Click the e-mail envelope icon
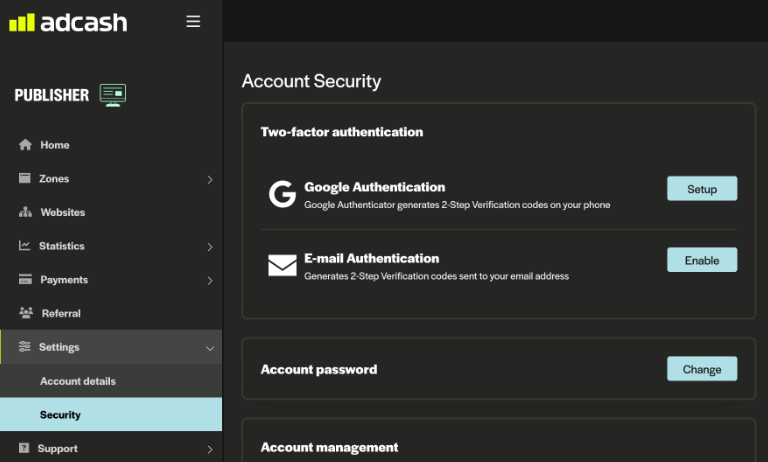 (x=282, y=265)
